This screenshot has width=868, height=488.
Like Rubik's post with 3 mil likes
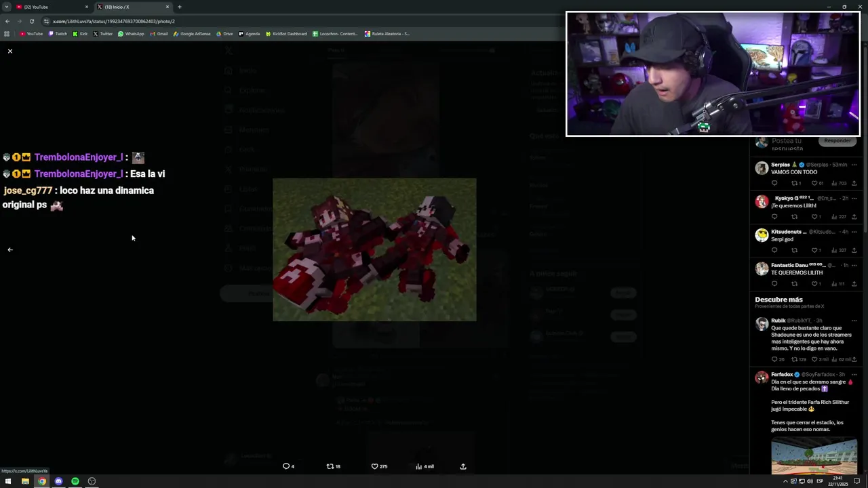click(820, 359)
